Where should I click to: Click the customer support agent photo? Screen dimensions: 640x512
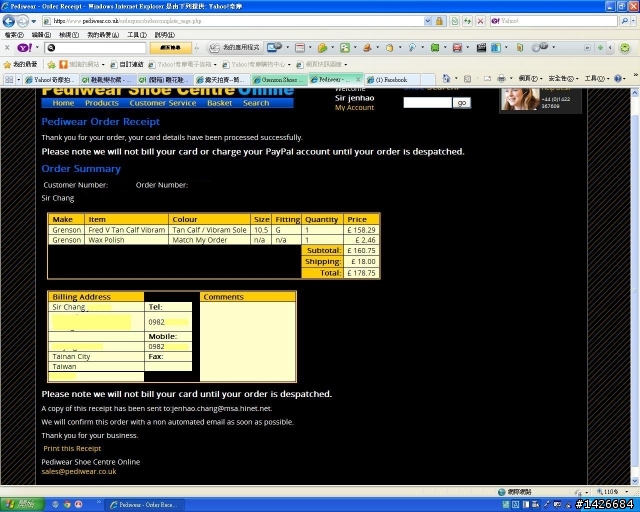[x=520, y=99]
